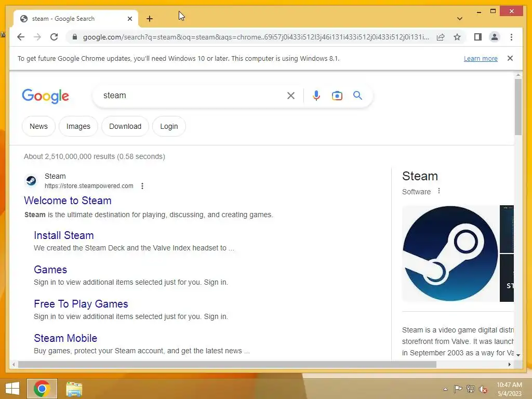Select the Login filter chip
The width and height of the screenshot is (532, 399).
point(169,126)
